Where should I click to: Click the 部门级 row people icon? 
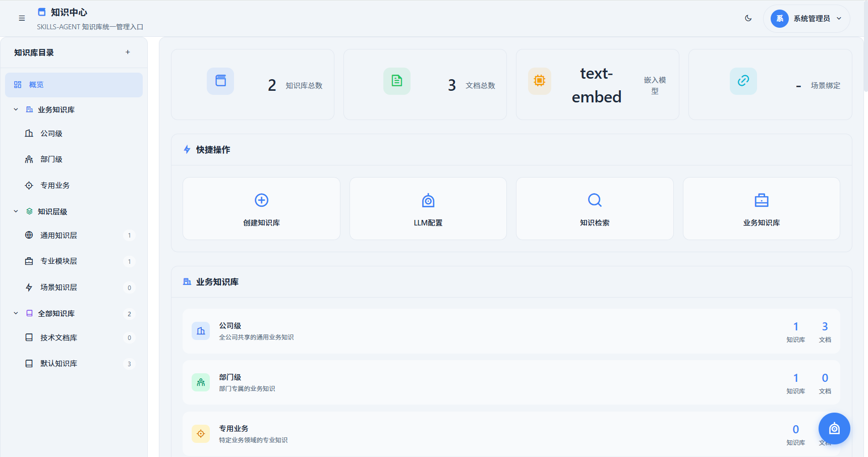click(201, 382)
